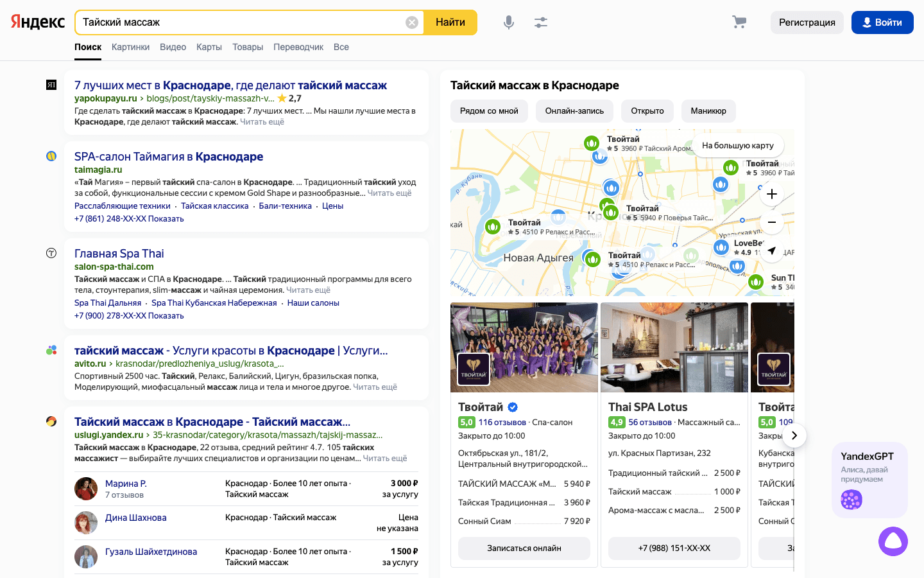The width and height of the screenshot is (924, 578).
Task: Zoom in on the map
Action: point(771,194)
